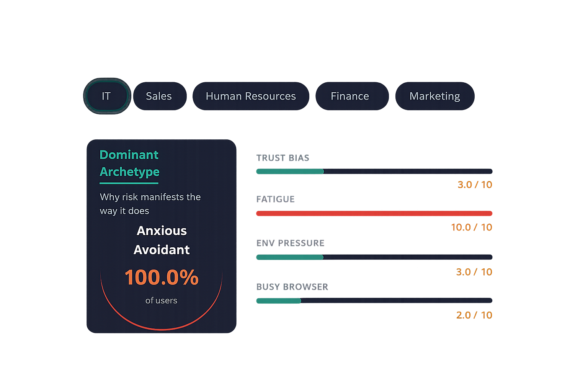Click the red arc under the percentage
The image size is (588, 392).
coord(162,328)
